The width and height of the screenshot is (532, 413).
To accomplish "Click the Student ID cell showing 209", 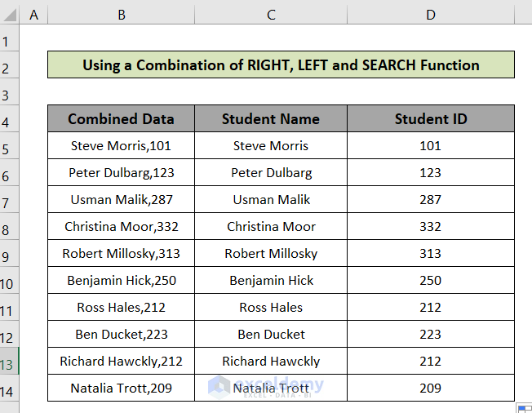I will pyautogui.click(x=431, y=388).
